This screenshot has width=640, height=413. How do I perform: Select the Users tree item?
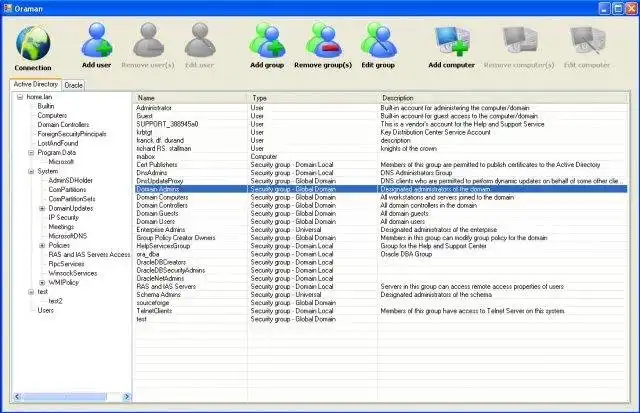coord(45,311)
